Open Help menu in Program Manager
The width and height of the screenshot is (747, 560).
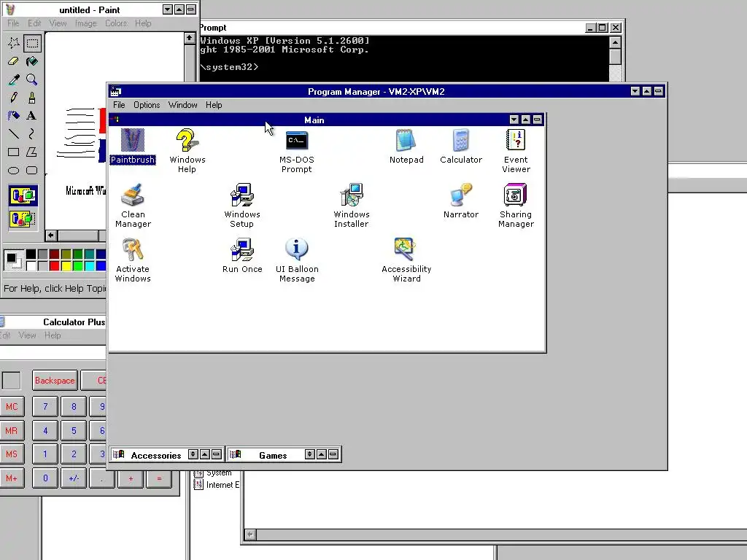coord(214,105)
